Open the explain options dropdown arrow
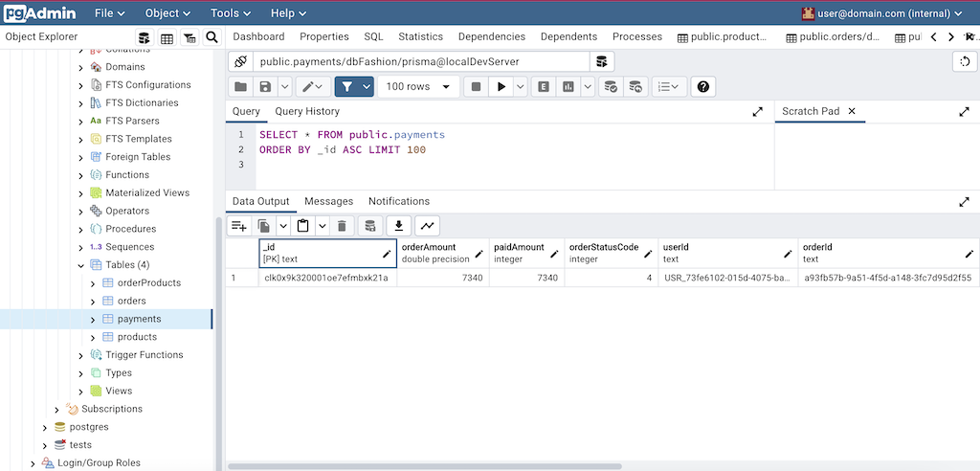Image resolution: width=980 pixels, height=471 pixels. (588, 87)
